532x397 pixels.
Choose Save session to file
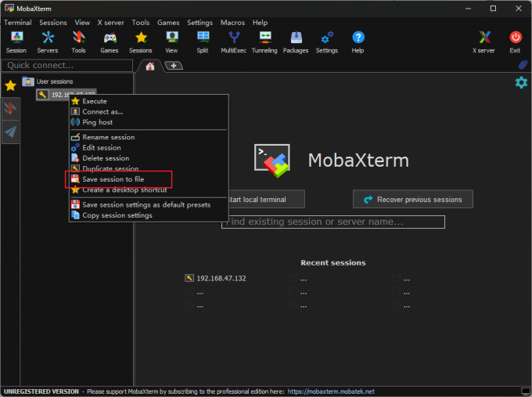pos(149,179)
